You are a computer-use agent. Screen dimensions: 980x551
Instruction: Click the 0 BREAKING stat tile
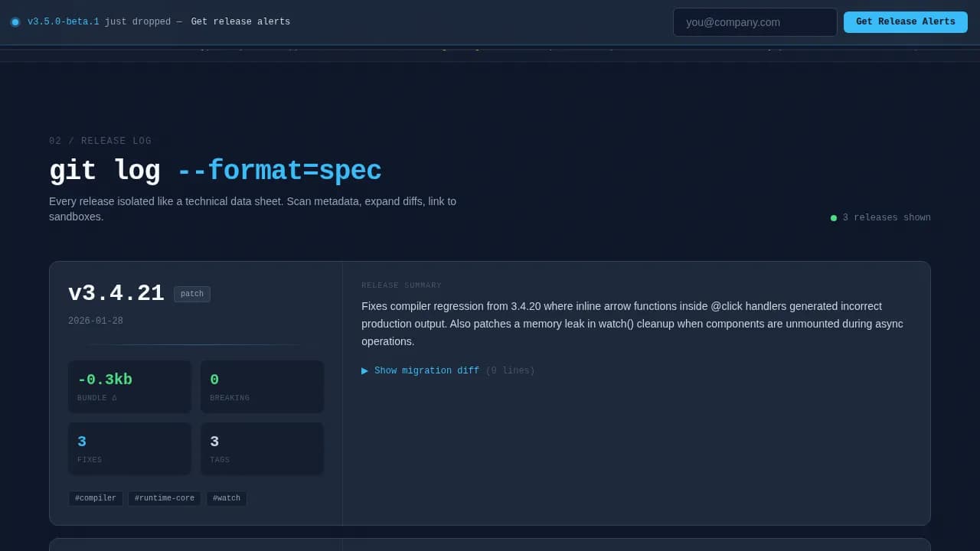point(262,386)
